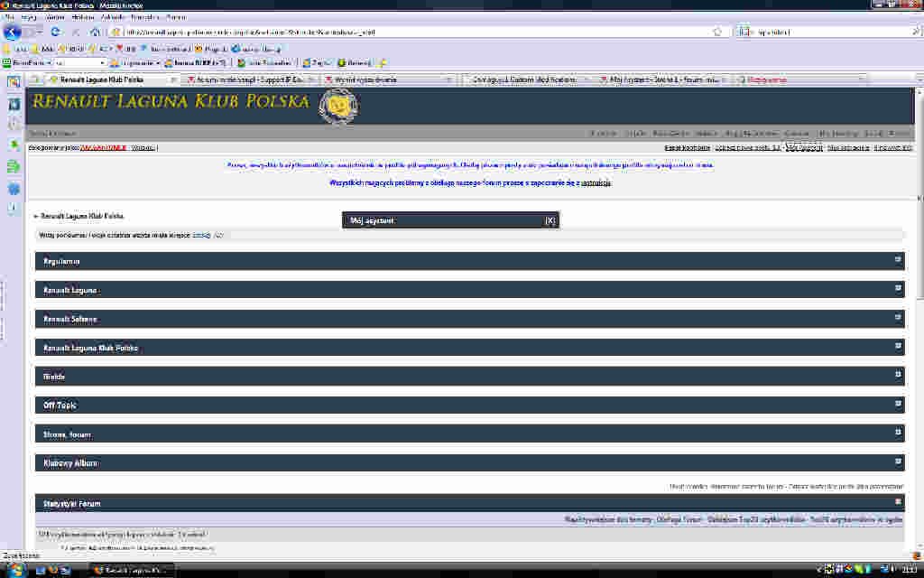The width and height of the screenshot is (924, 578).
Task: Open the Historia menu in menu bar
Action: 83,17
